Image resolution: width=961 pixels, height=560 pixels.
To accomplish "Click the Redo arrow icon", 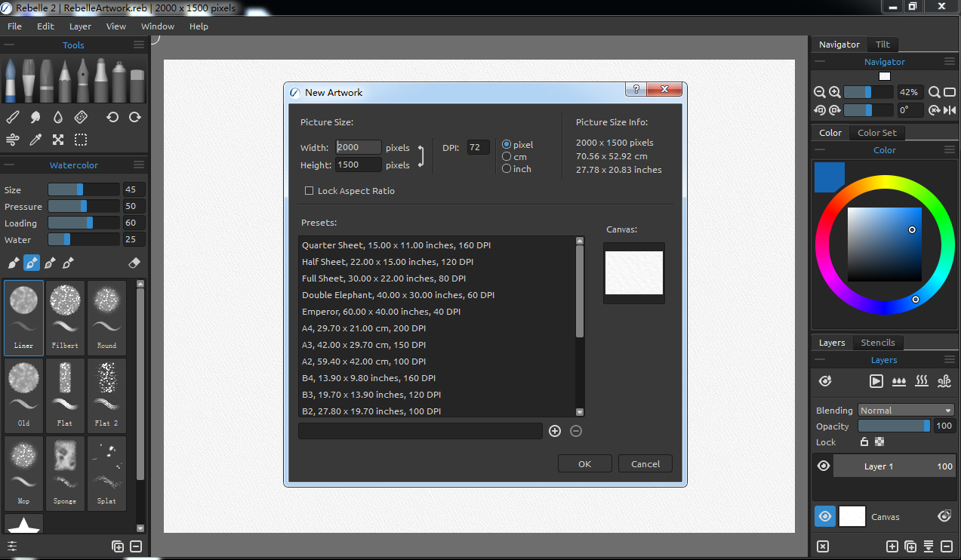I will 135,117.
